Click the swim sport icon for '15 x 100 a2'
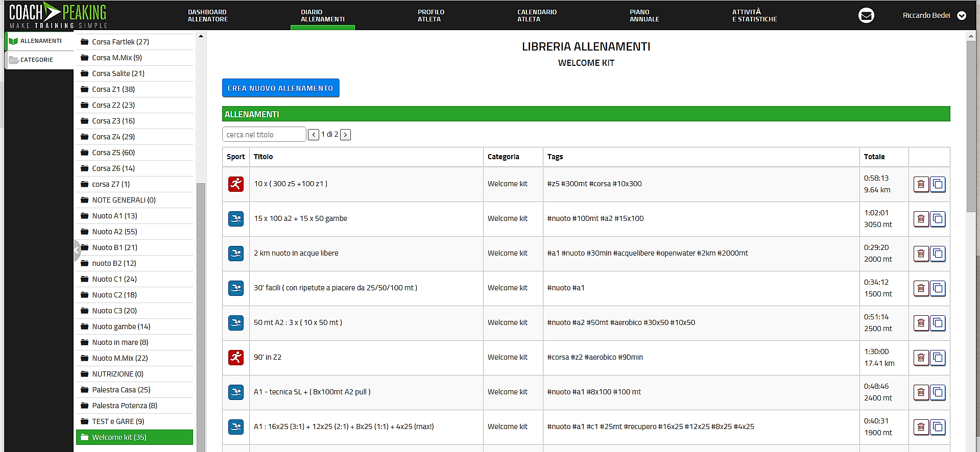The height and width of the screenshot is (452, 980). (x=236, y=219)
